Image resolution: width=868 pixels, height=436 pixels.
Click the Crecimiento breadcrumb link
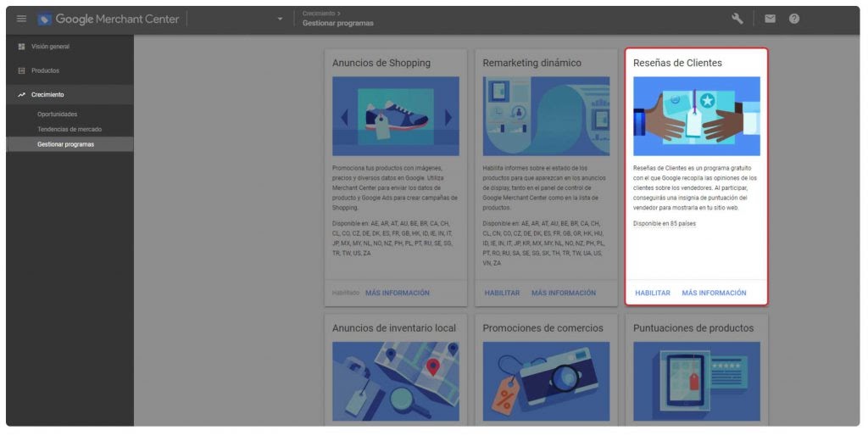pos(319,14)
